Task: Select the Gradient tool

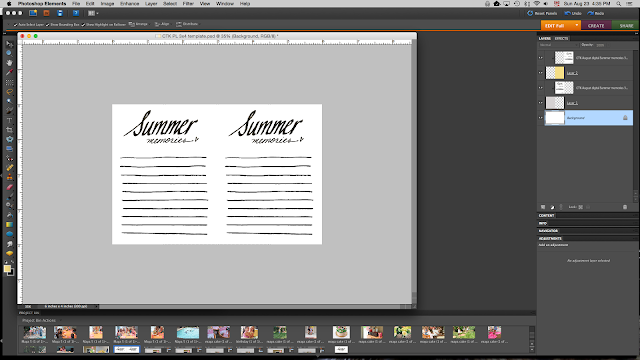Action: coord(9,224)
